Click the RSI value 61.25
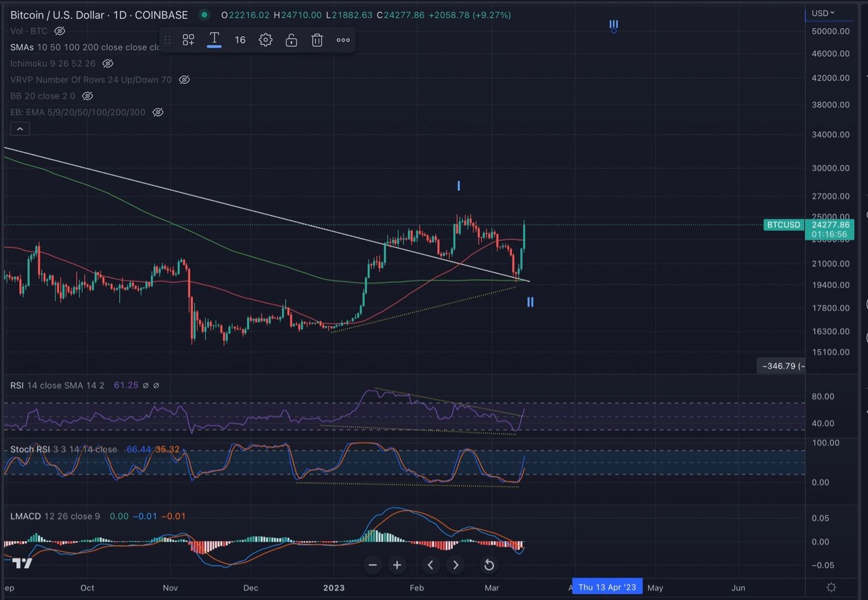The width and height of the screenshot is (868, 600). pos(126,385)
